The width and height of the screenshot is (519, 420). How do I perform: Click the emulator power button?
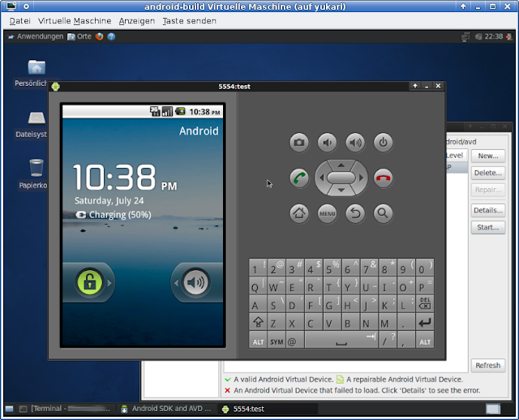click(384, 143)
